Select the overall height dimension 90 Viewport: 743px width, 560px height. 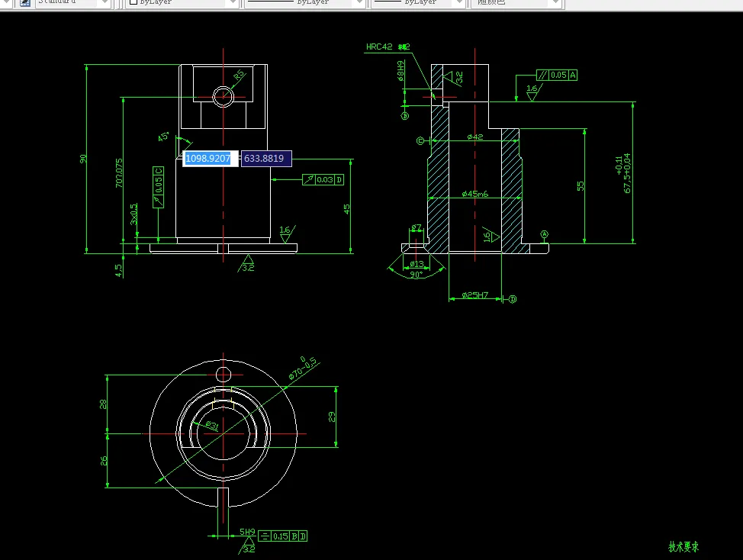pos(83,159)
